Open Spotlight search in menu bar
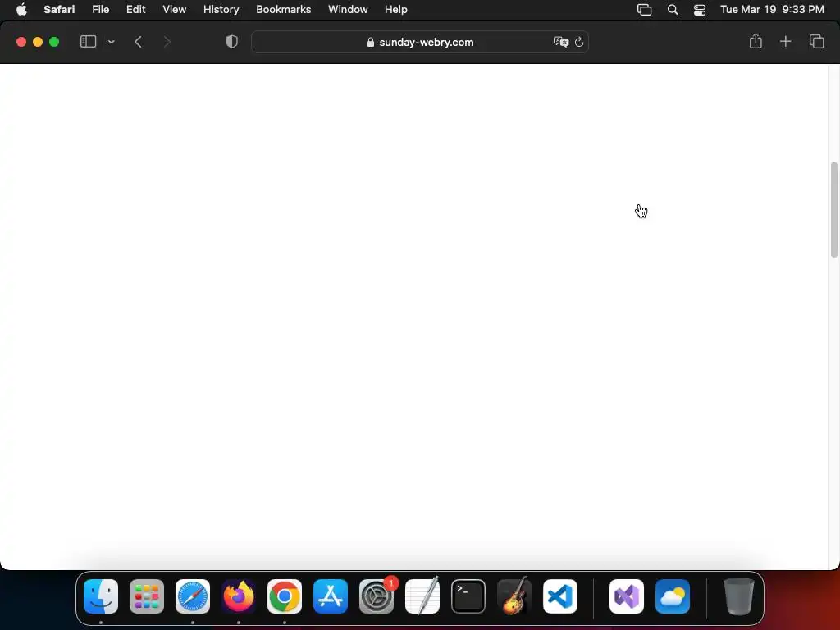 673,10
